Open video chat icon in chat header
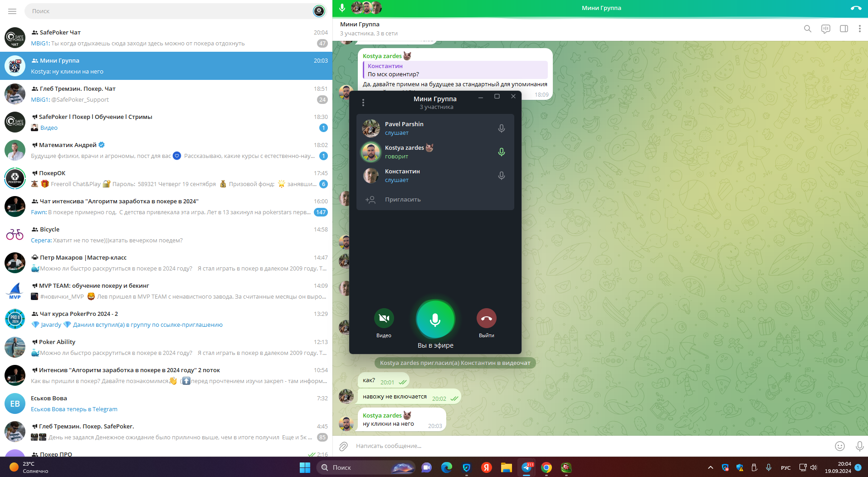This screenshot has height=477, width=868. 826,29
